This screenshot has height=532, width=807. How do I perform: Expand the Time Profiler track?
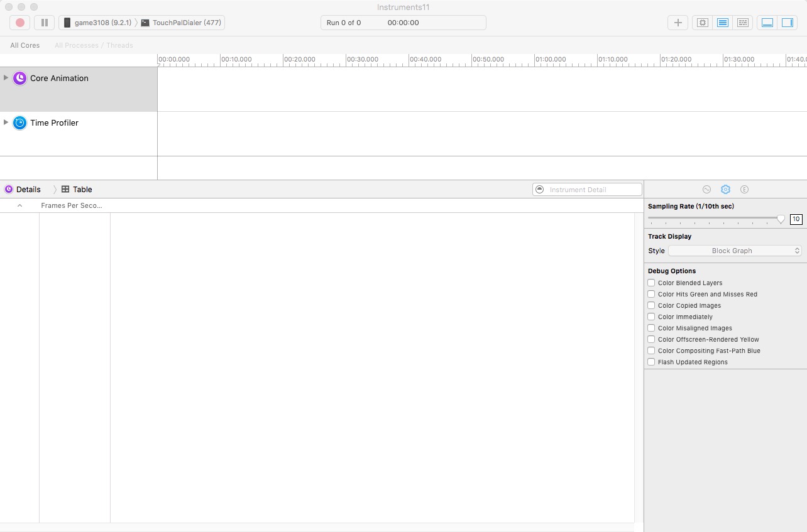[x=6, y=122]
